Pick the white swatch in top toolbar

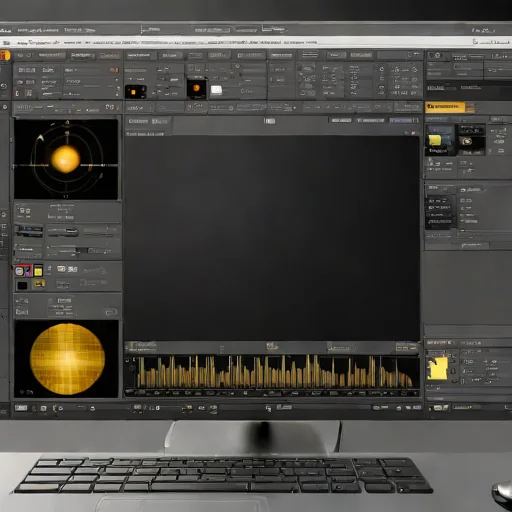pos(216,90)
